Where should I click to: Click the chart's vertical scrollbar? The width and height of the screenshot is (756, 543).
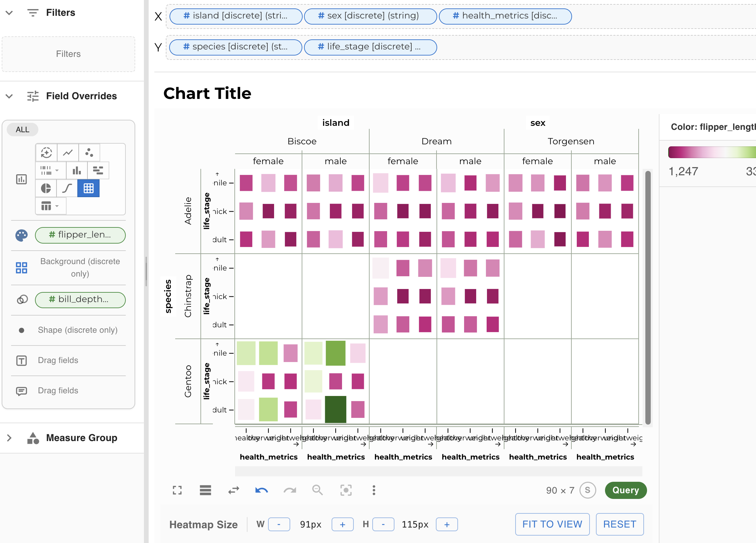click(648, 298)
